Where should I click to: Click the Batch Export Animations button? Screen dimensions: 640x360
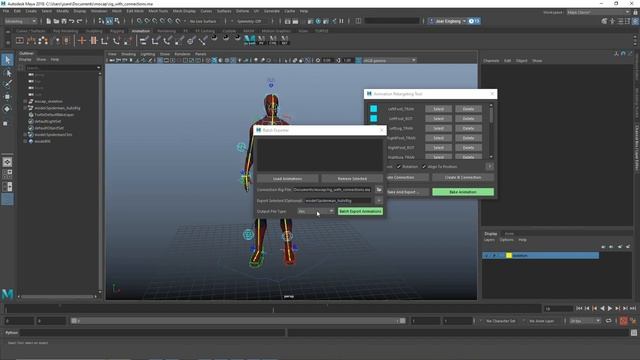click(360, 211)
